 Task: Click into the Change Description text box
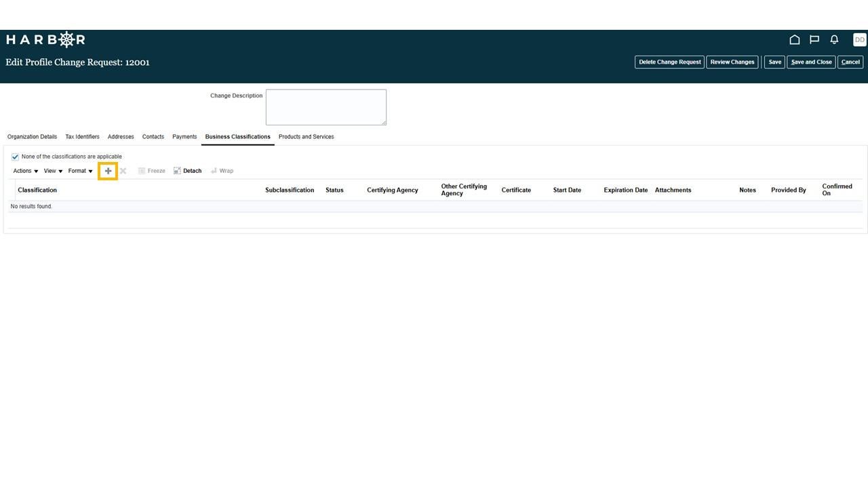[x=326, y=107]
